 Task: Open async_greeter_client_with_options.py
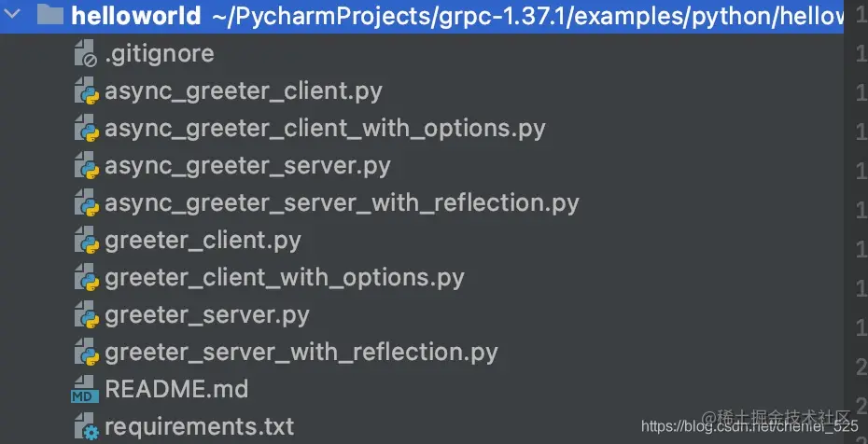(325, 130)
